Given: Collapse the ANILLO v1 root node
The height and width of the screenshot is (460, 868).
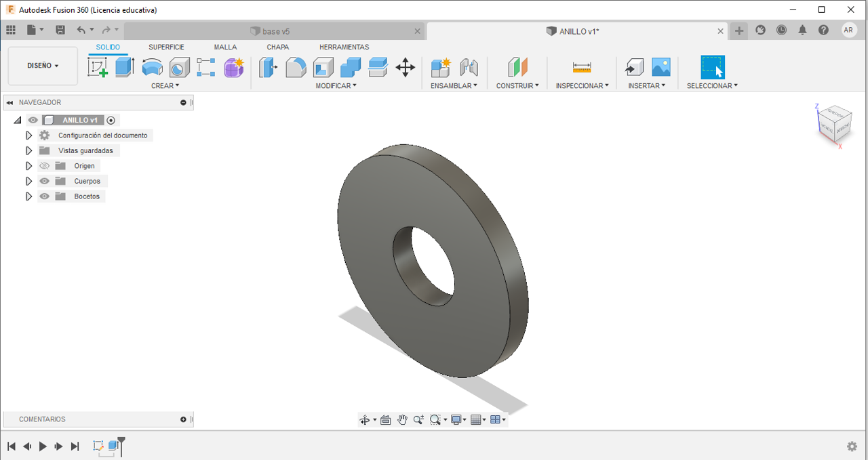Looking at the screenshot, I should click(x=18, y=120).
